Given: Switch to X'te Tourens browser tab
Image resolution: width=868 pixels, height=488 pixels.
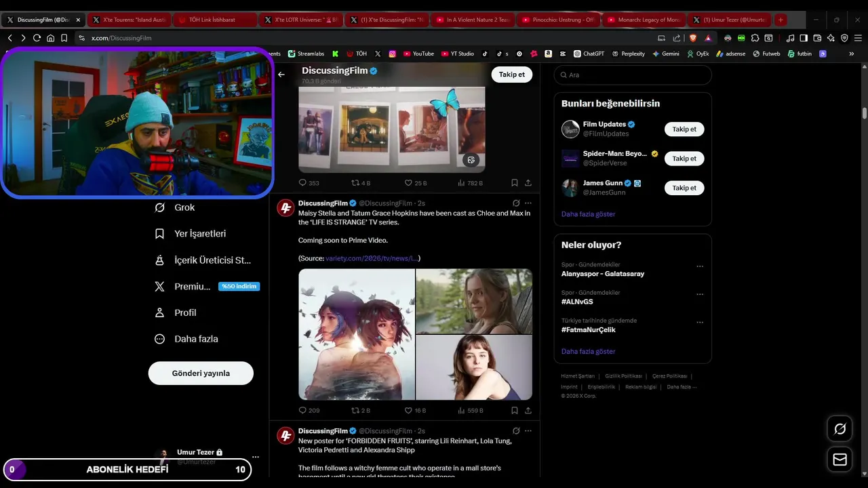Looking at the screenshot, I should point(129,20).
